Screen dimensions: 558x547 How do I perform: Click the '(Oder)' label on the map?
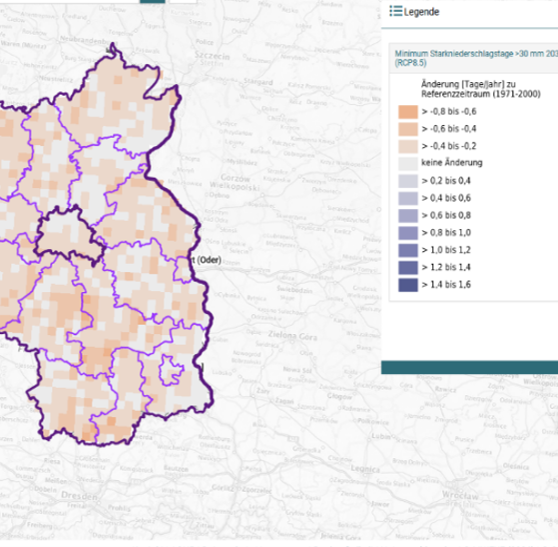(209, 260)
